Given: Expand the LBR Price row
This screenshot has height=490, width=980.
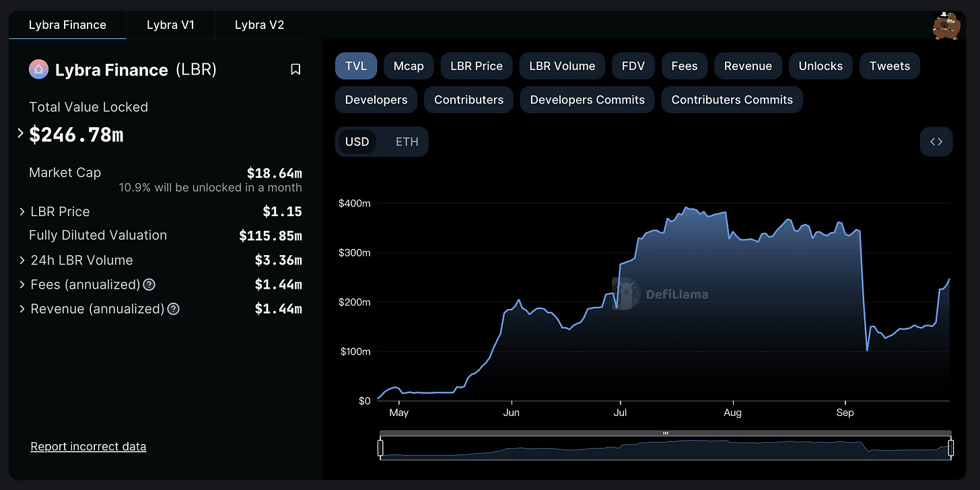Looking at the screenshot, I should (x=22, y=211).
